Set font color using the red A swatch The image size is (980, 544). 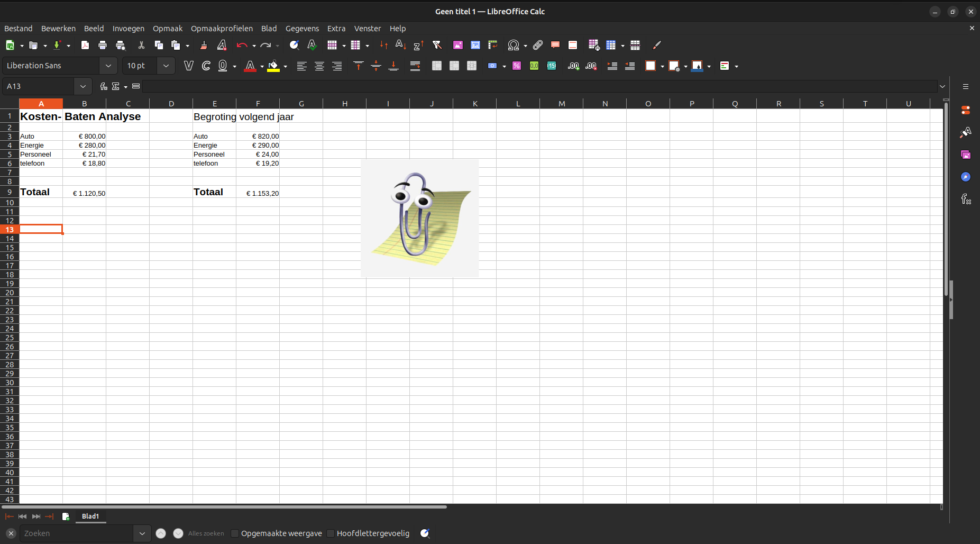[x=250, y=66]
